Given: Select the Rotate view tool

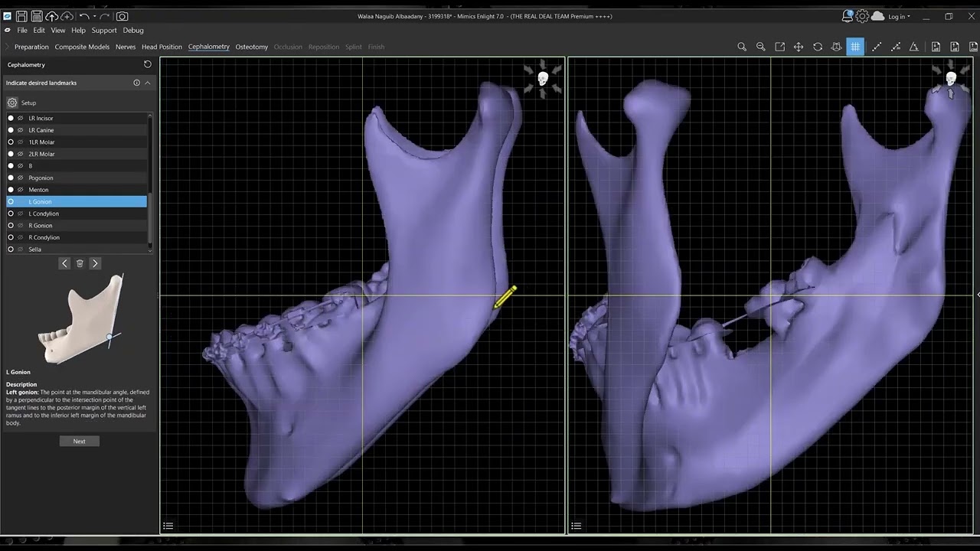Looking at the screenshot, I should click(818, 47).
